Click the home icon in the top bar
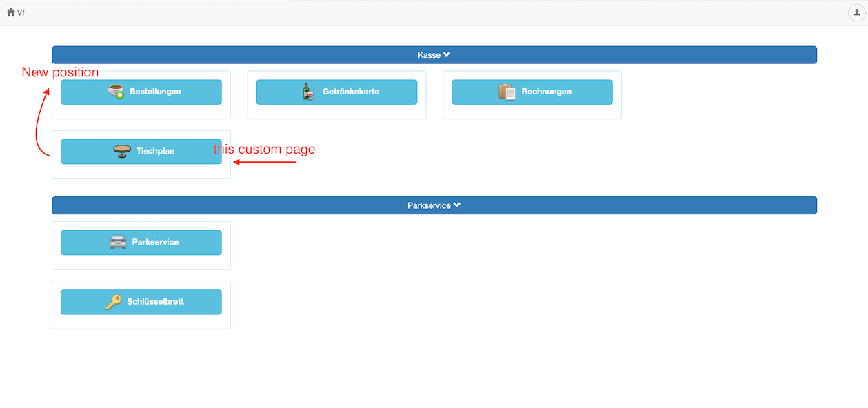Image resolution: width=868 pixels, height=408 pixels. [11, 12]
